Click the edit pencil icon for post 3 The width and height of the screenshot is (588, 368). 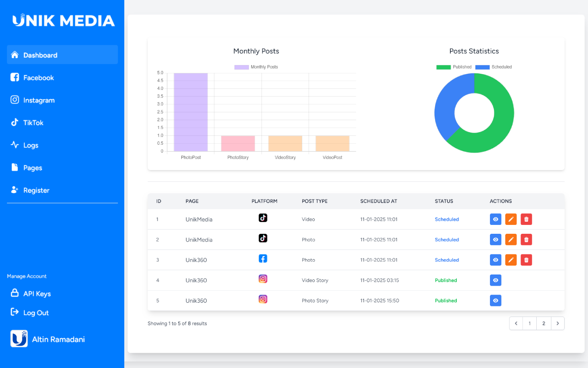511,260
